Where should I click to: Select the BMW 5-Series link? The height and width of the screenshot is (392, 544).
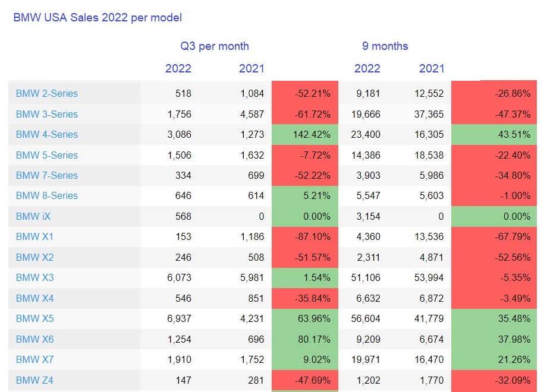coord(46,155)
